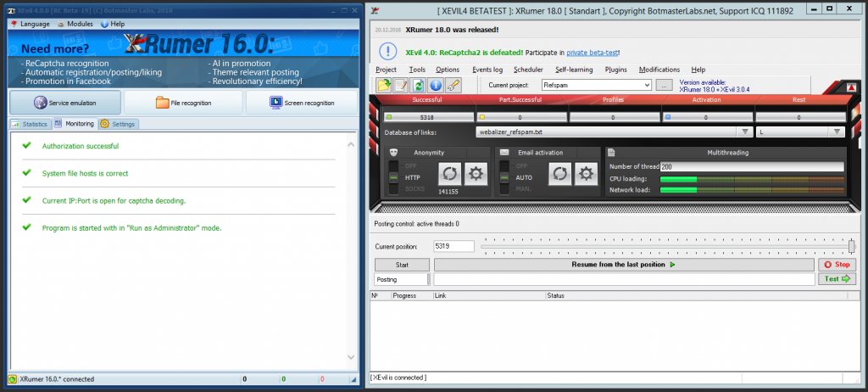Image resolution: width=868 pixels, height=392 pixels.
Task: Click the blue exclamation news icon
Action: [x=387, y=52]
